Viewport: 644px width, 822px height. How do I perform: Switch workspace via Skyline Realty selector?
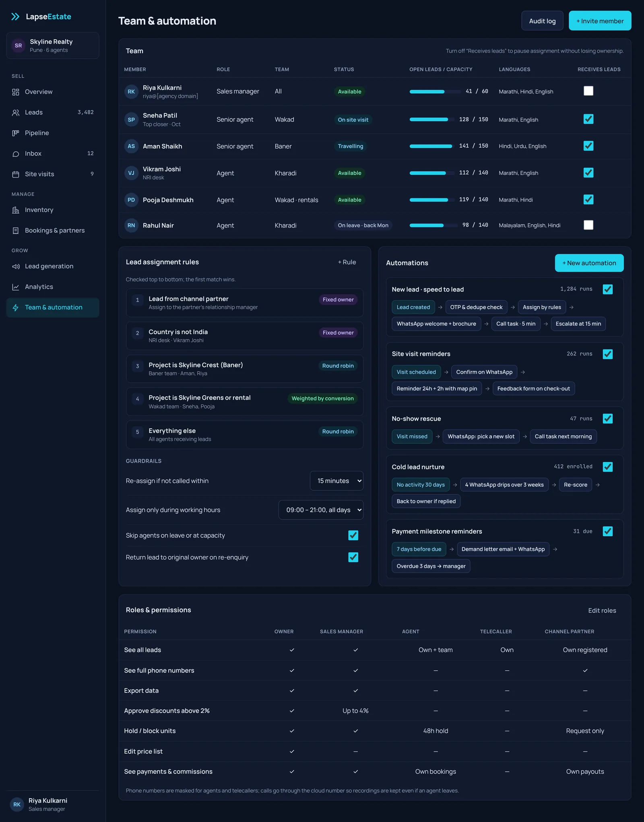pos(53,45)
